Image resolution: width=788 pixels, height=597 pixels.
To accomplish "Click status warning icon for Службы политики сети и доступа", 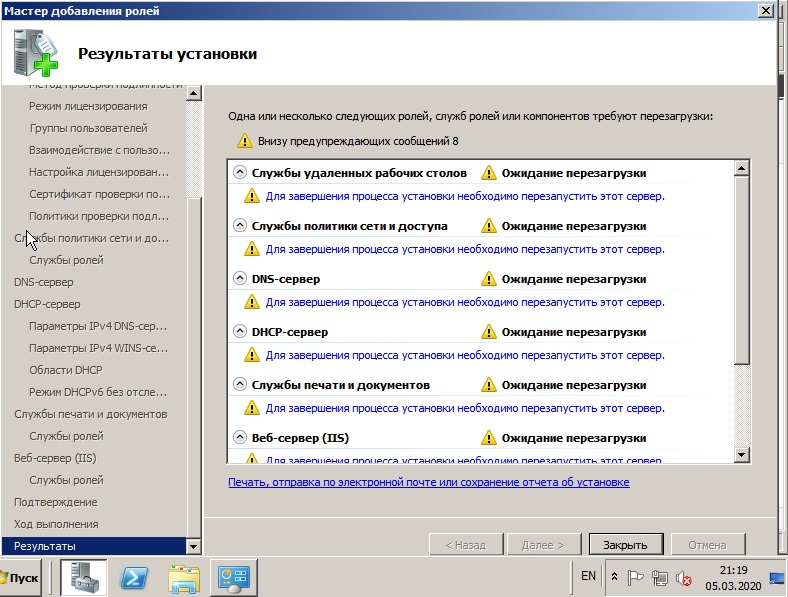I will (488, 226).
